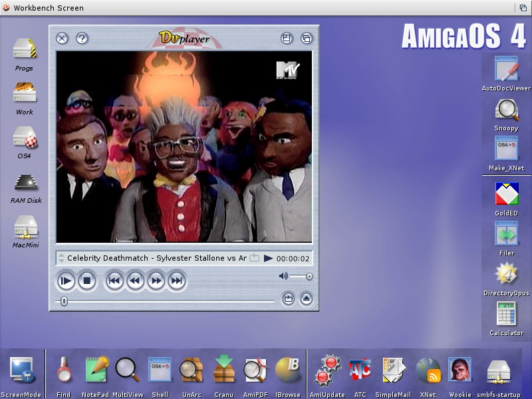Open the GoldED editor icon

(x=507, y=199)
